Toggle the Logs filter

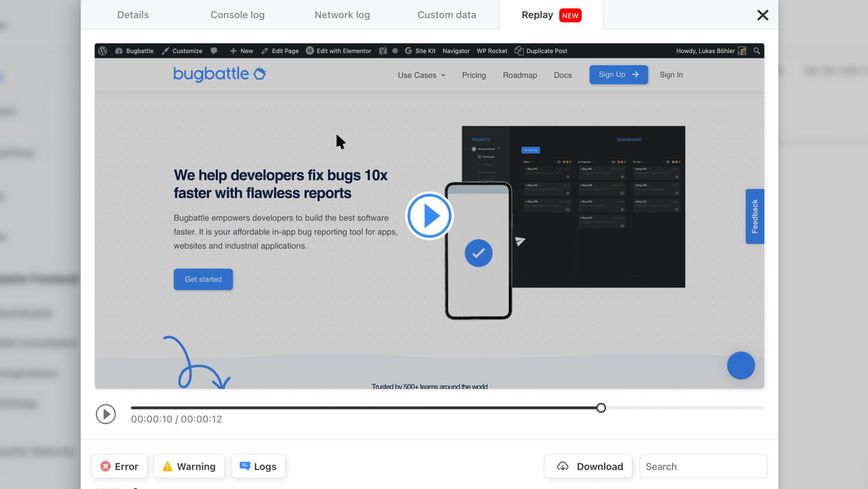(x=258, y=467)
